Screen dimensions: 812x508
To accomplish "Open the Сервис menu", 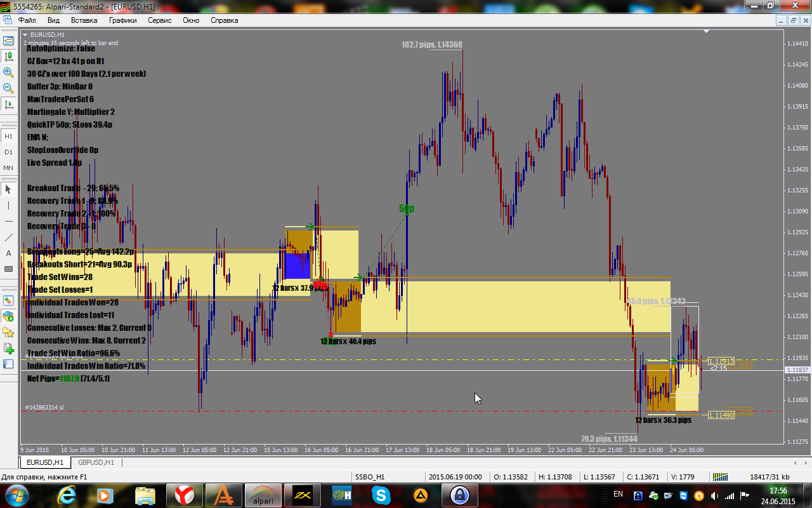I will 159,20.
